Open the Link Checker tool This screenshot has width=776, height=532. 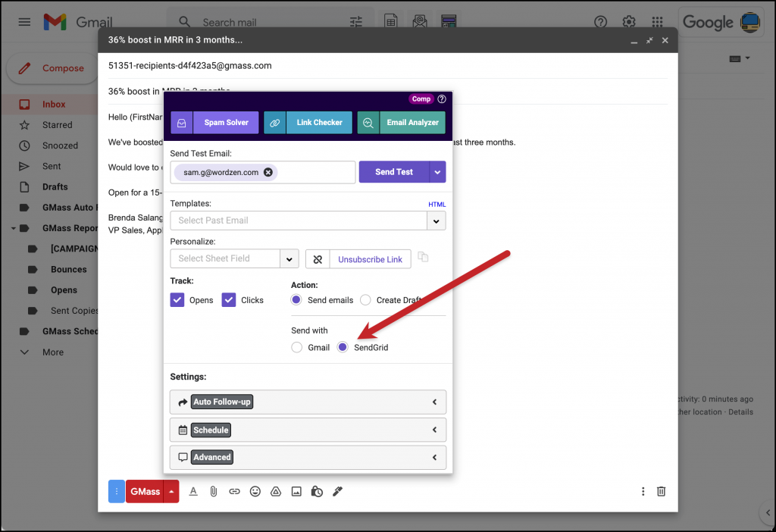pyautogui.click(x=319, y=122)
